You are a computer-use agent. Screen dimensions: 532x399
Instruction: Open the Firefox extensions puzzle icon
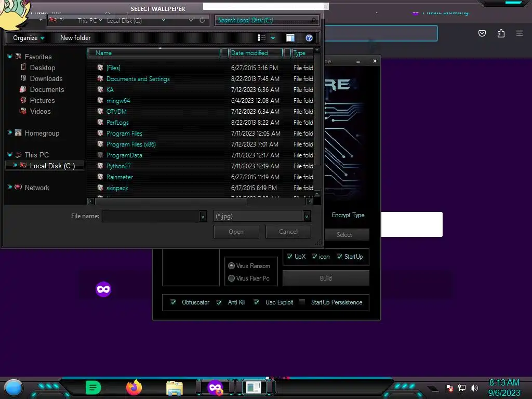coord(501,33)
